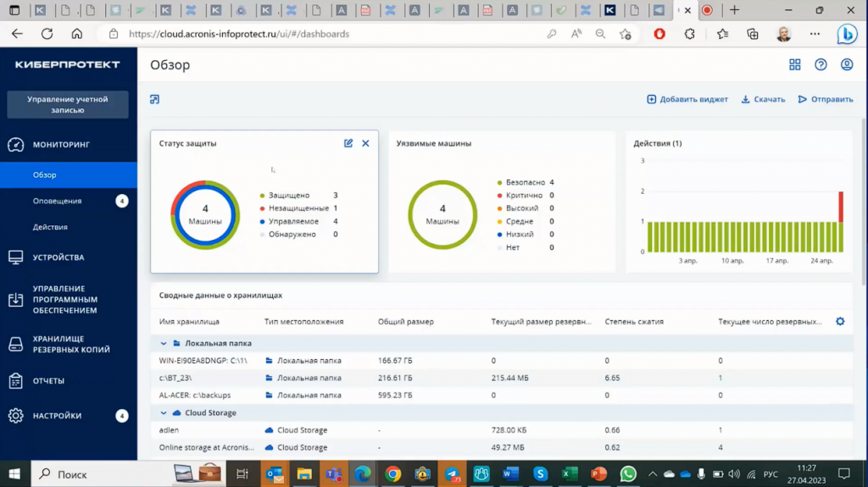This screenshot has height=487, width=868.
Task: Open the apps grid icon in header
Action: click(x=795, y=64)
